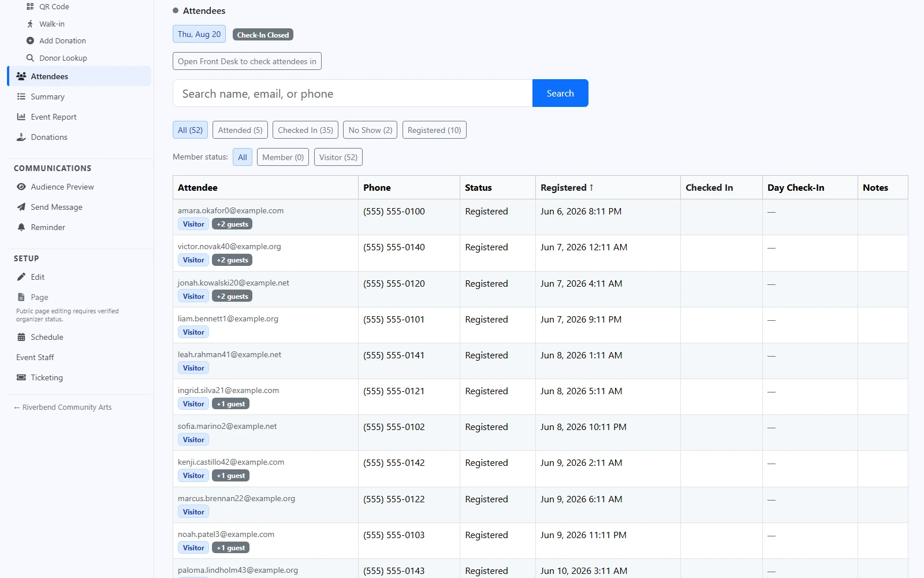
Task: Click registration date Jun 7, 2026 9:11 PM
Action: tap(581, 320)
